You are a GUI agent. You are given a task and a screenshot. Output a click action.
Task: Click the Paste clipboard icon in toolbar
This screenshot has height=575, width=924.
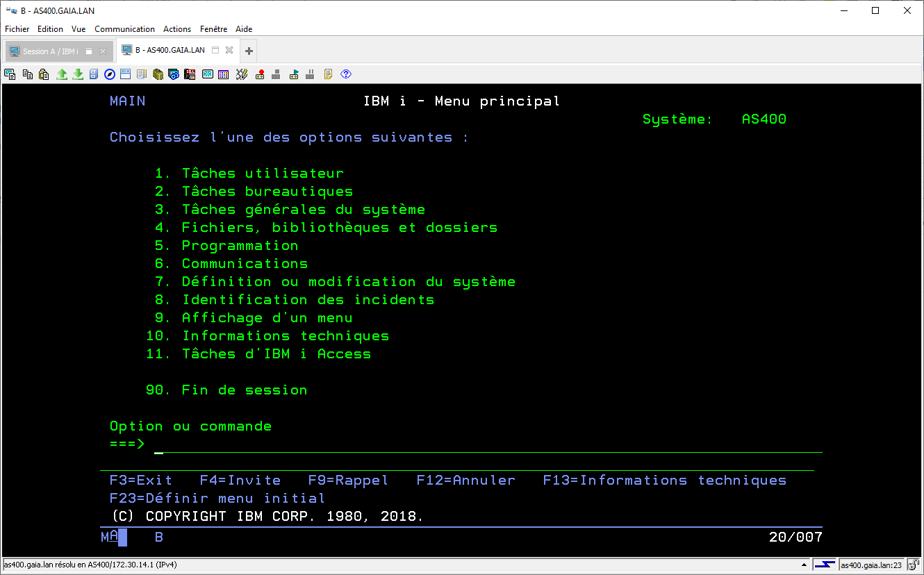[44, 74]
